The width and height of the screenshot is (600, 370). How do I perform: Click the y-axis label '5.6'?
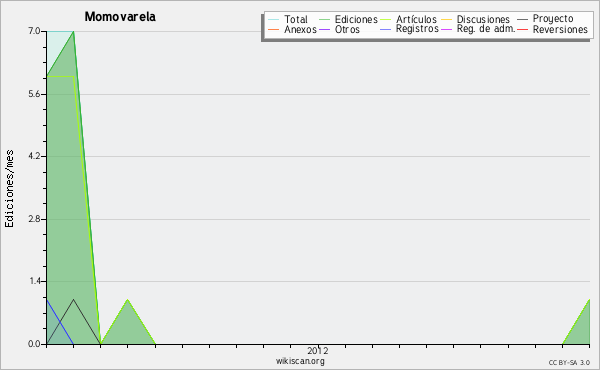(x=34, y=94)
